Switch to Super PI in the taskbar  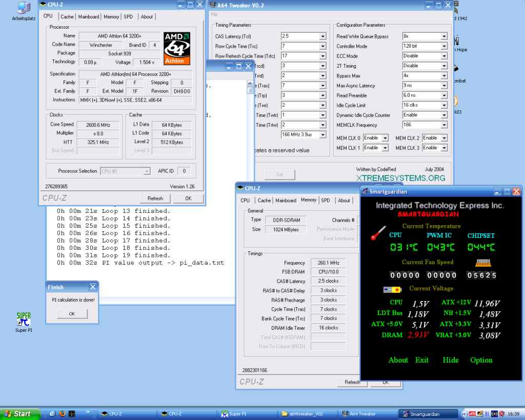247,414
